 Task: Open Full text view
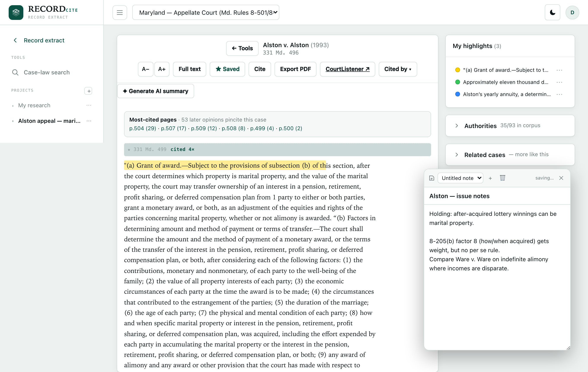tap(190, 69)
